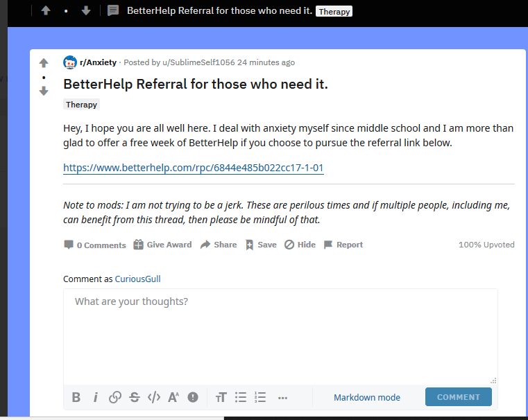Save this post

coord(261,245)
